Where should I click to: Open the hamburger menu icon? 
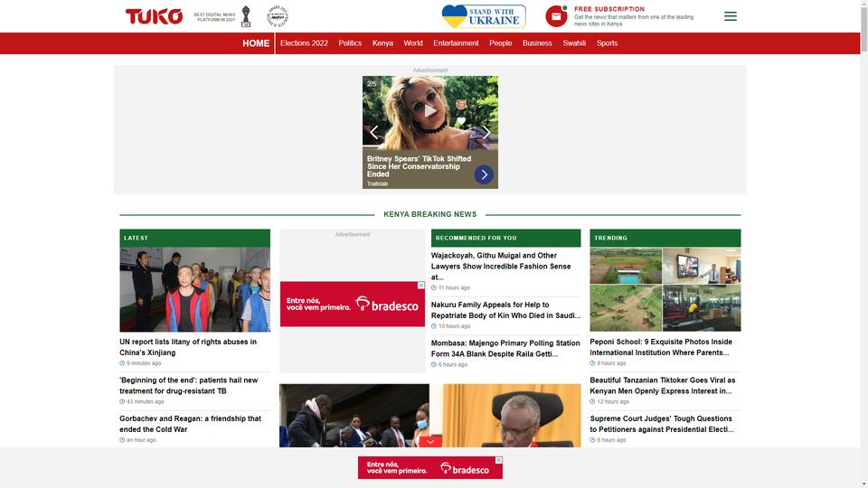[x=731, y=16]
